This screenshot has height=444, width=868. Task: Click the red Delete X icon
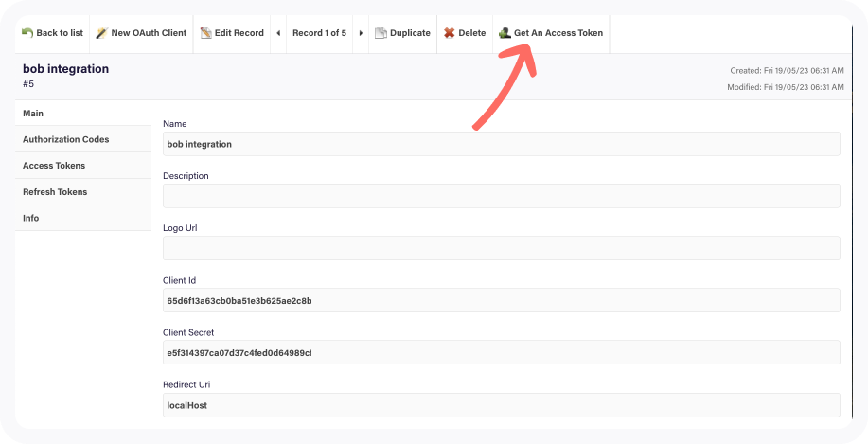point(450,33)
